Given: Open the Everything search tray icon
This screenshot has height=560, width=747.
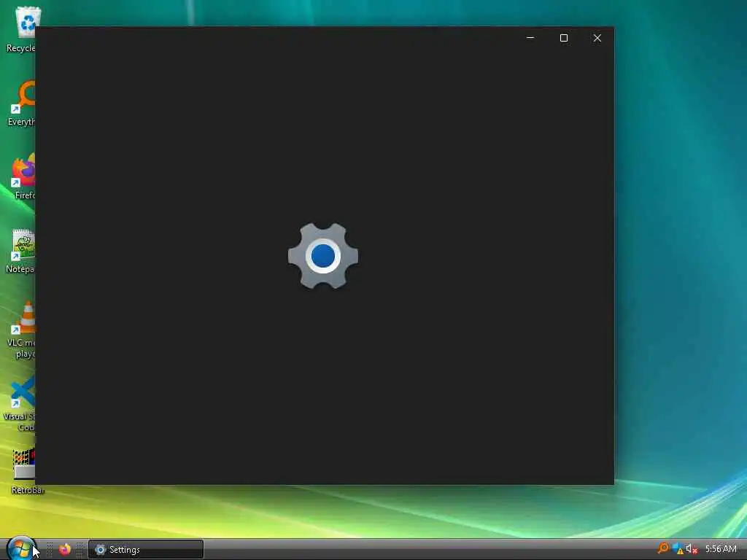Looking at the screenshot, I should [663, 548].
